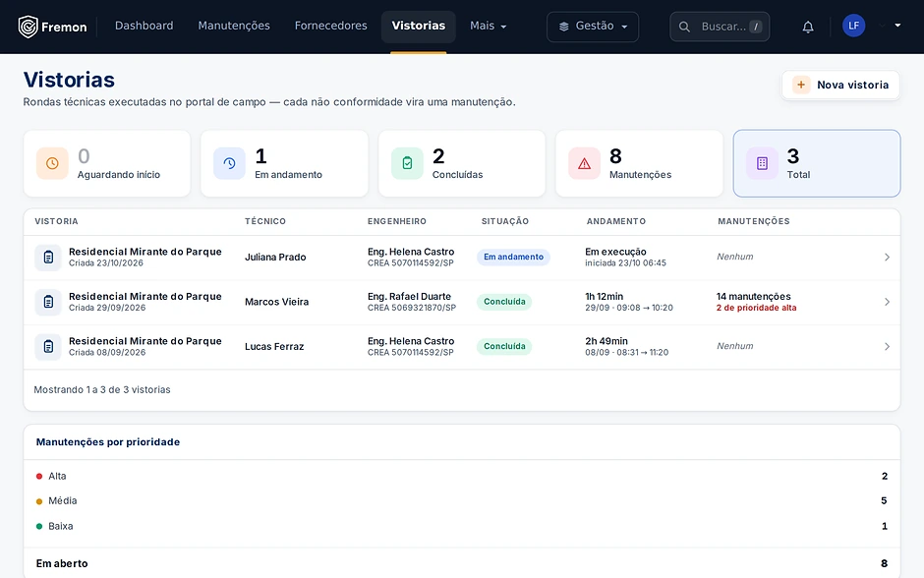
Task: Switch to Fornecedores tab
Action: [x=330, y=26]
